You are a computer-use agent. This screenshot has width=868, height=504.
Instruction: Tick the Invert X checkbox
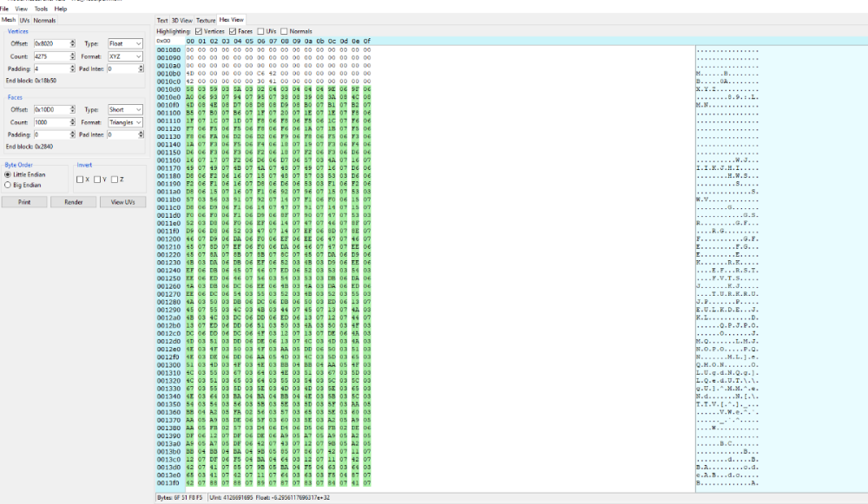coord(80,180)
